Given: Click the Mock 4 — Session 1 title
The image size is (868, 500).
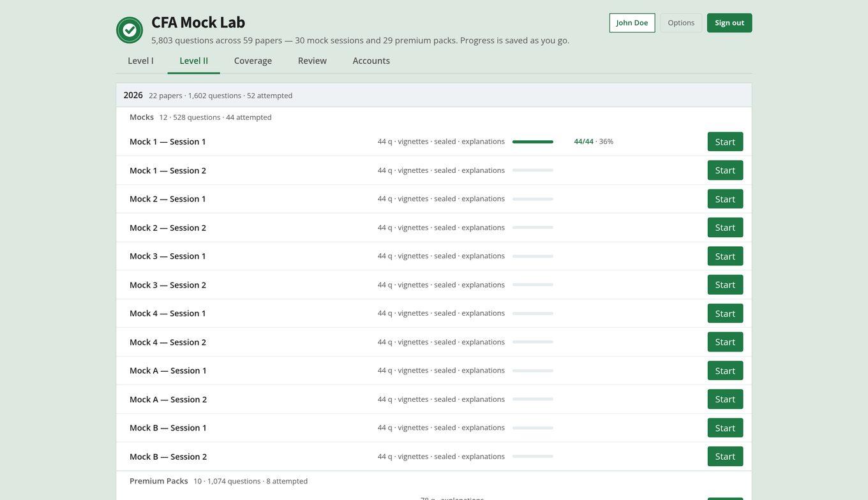Looking at the screenshot, I should [168, 313].
